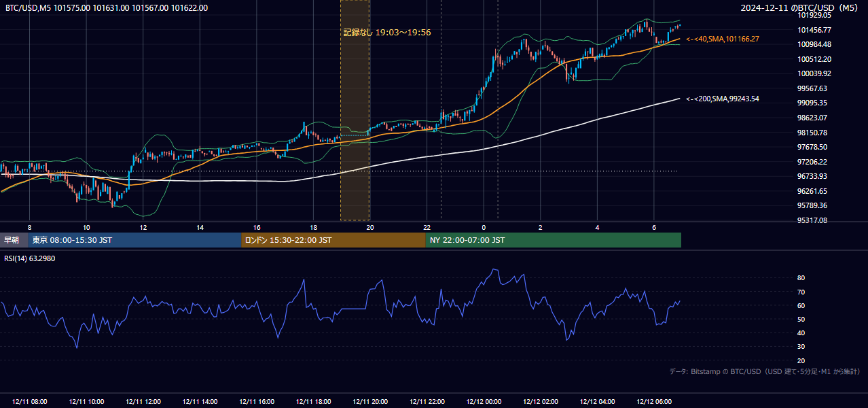
Task: Click the Bitstamp data source note
Action: point(765,371)
